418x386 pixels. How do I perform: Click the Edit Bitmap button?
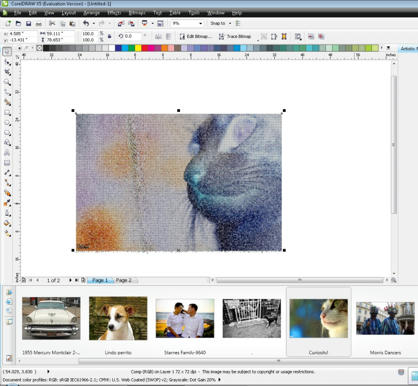[195, 36]
